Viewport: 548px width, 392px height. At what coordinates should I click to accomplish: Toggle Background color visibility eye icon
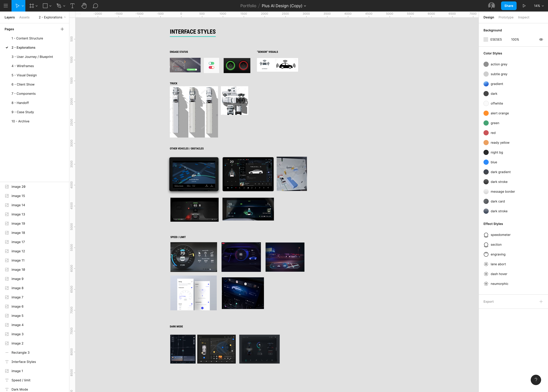tap(541, 39)
